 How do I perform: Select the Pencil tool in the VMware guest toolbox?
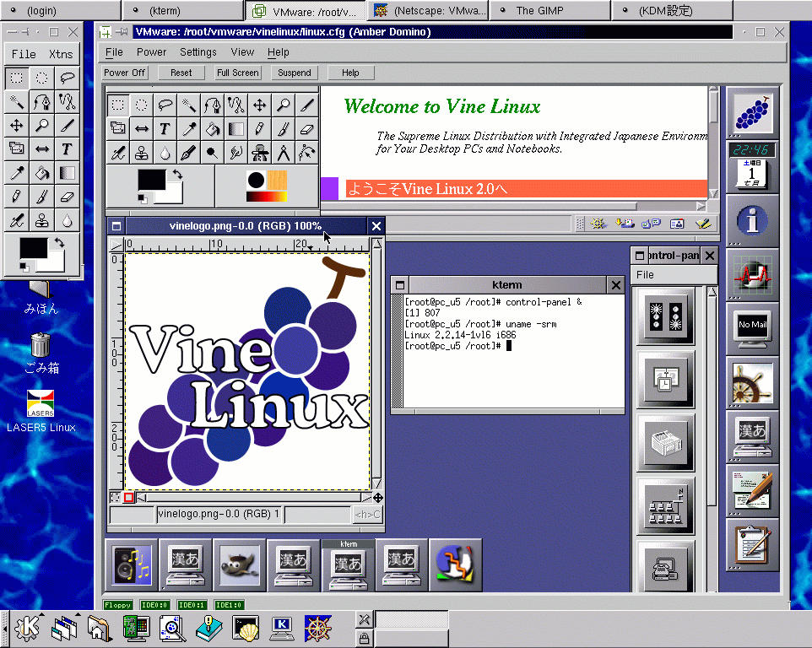tap(259, 129)
